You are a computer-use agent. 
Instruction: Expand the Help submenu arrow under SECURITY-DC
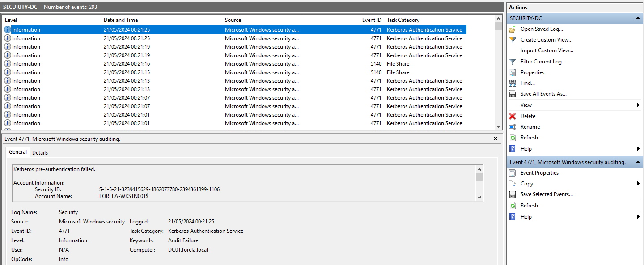tap(639, 149)
